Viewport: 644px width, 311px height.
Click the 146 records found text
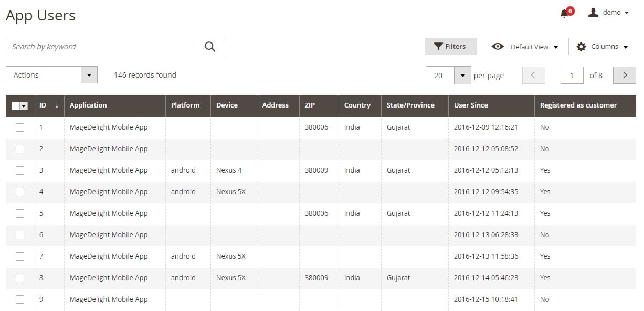pos(145,75)
